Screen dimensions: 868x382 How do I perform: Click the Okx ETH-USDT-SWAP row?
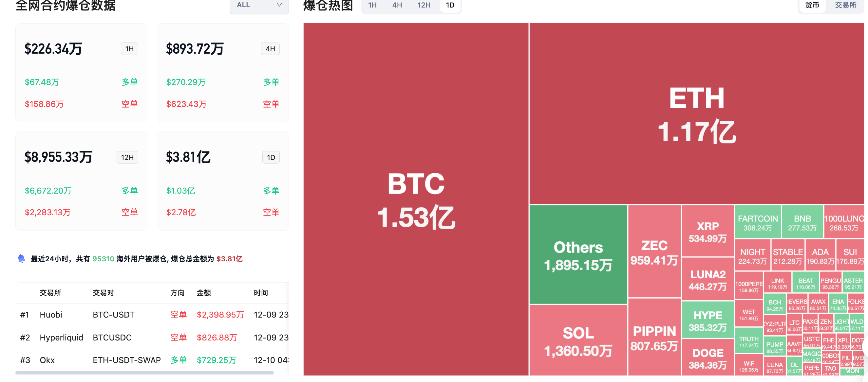(152, 360)
